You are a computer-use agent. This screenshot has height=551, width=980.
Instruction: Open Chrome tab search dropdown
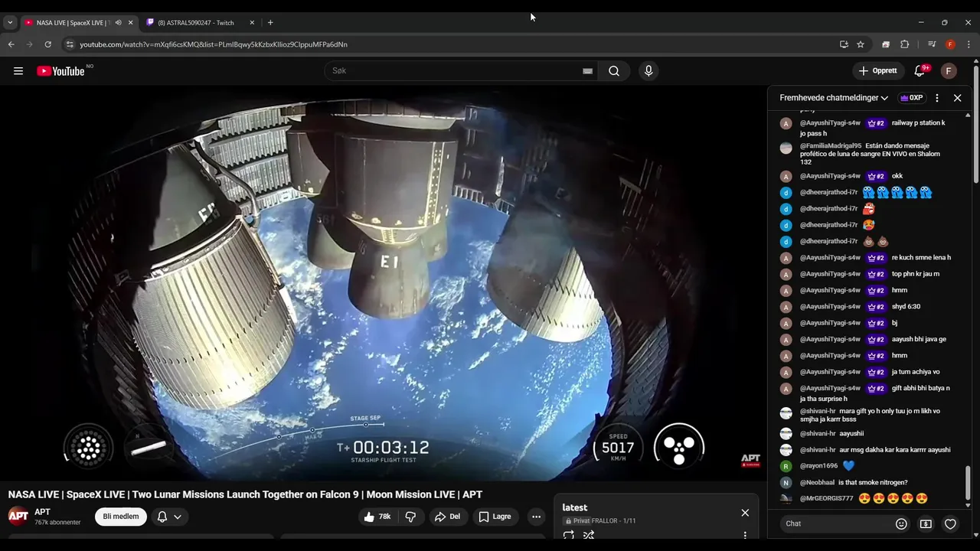coord(10,23)
